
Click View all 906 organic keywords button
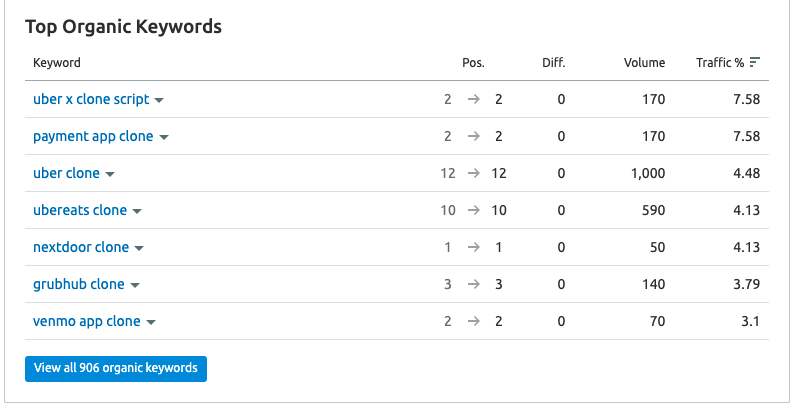[x=116, y=369]
